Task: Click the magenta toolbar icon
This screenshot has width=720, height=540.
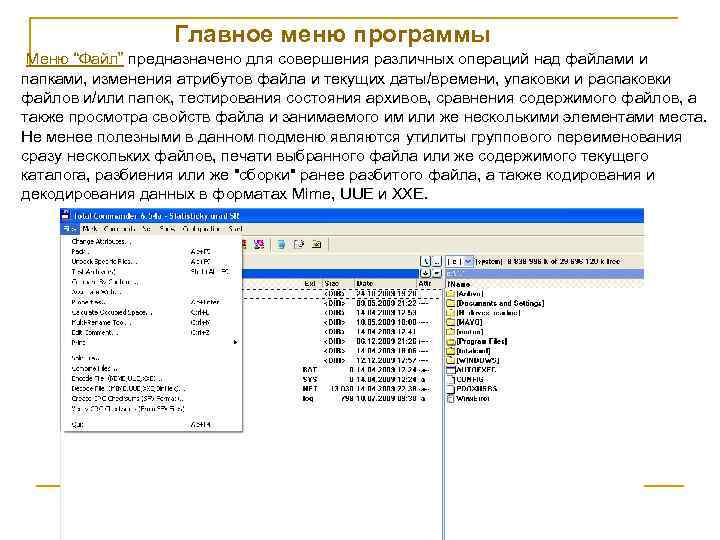Action: (259, 244)
